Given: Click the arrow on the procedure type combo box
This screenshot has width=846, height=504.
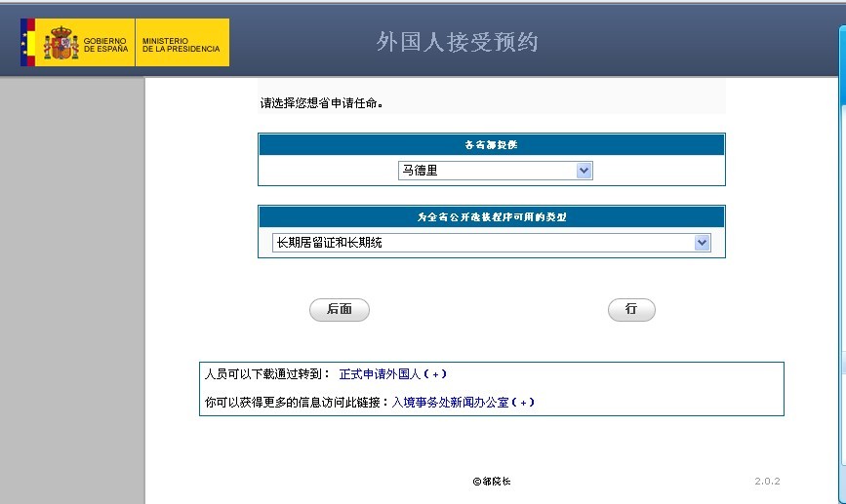Looking at the screenshot, I should coord(702,243).
